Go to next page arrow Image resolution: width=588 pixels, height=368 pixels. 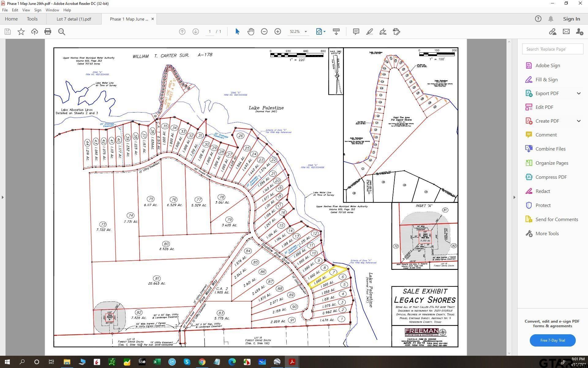point(196,32)
